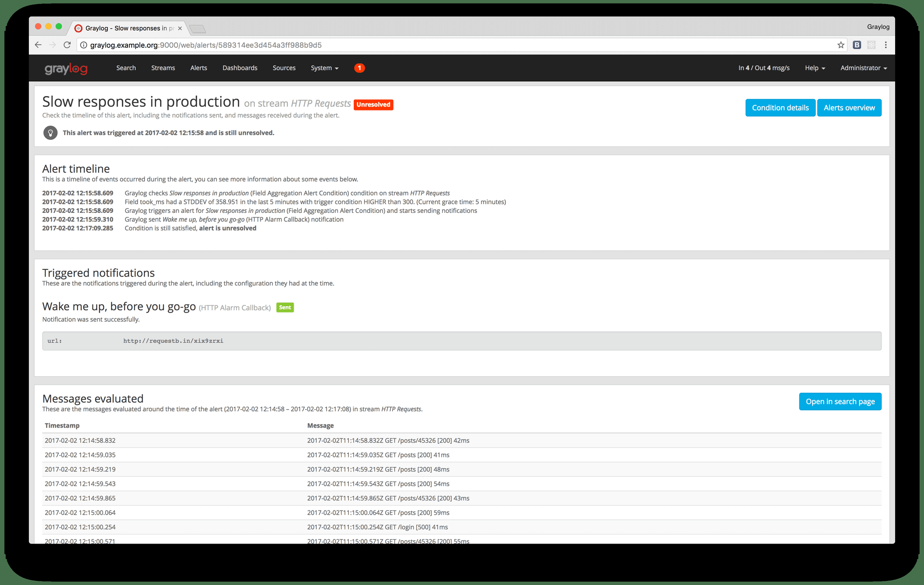Image resolution: width=924 pixels, height=585 pixels.
Task: Click the lightbulb icon beside the alert trigger message
Action: click(x=51, y=133)
